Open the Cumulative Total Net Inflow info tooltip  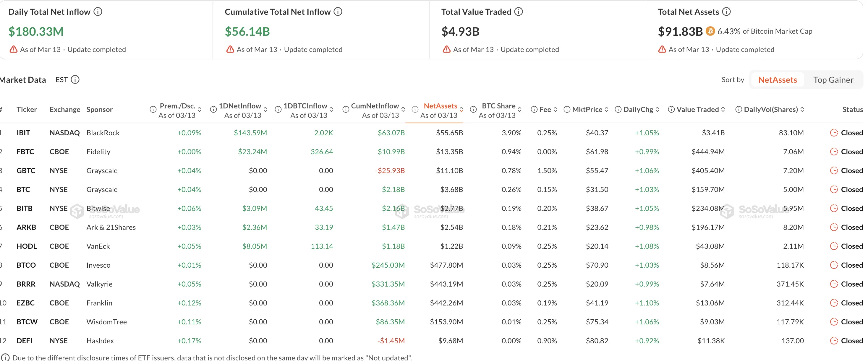pos(337,11)
